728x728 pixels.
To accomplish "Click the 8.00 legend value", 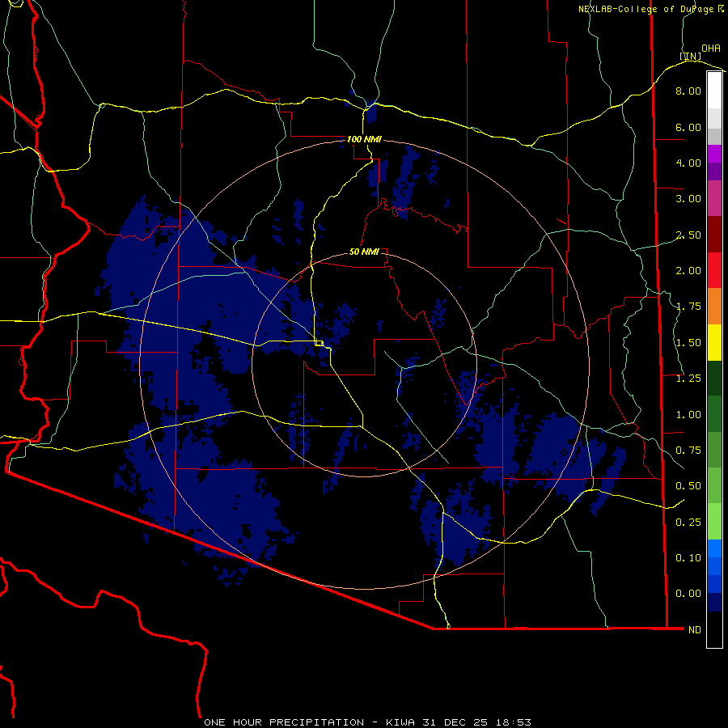I will tap(688, 91).
